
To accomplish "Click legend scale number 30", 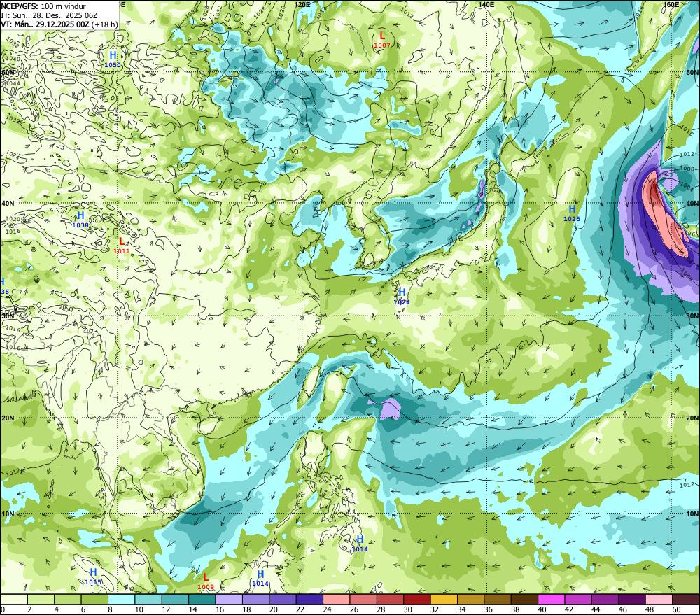I will pos(408,609).
